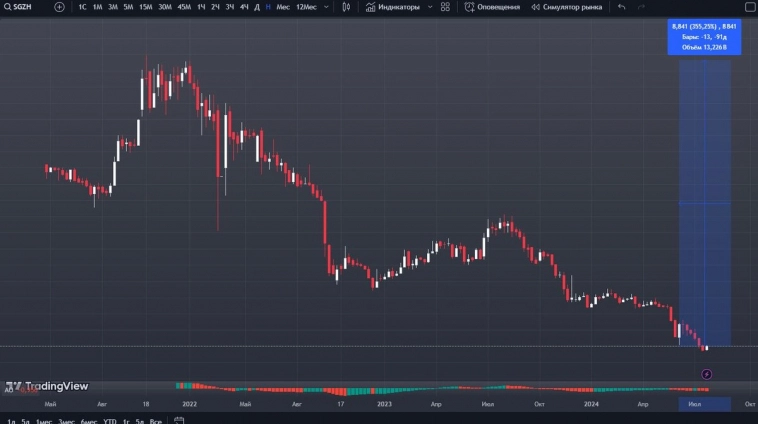Image resolution: width=758 pixels, height=424 pixels.
Task: Set range to 3мес
Action: 66,421
